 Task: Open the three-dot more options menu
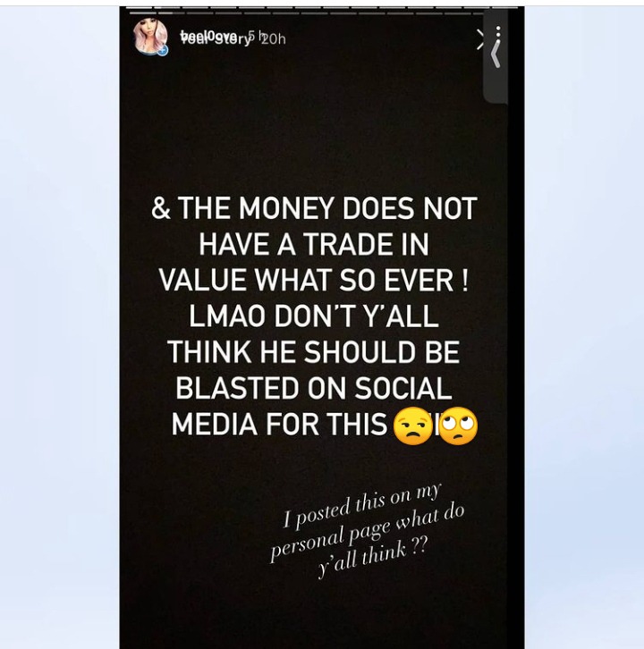[498, 32]
